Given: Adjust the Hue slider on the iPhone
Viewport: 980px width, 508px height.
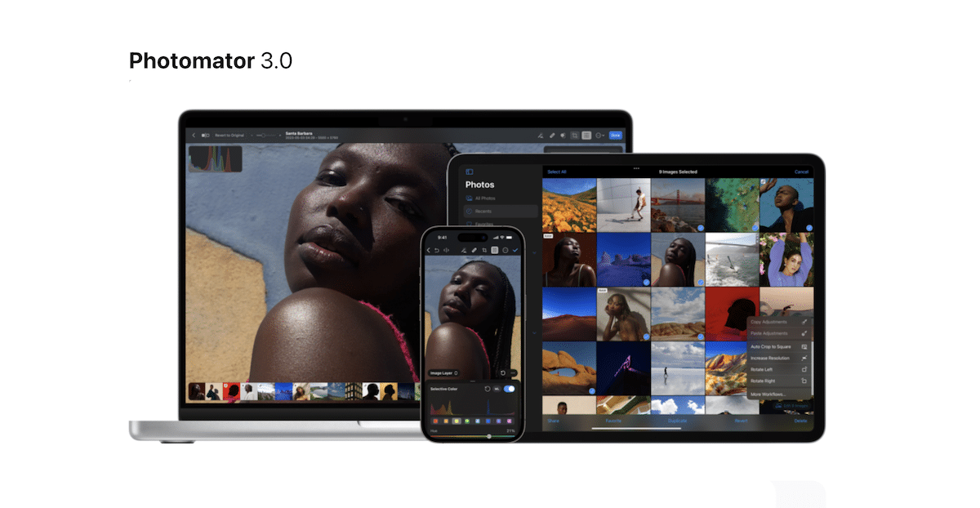Looking at the screenshot, I should coord(473,436).
